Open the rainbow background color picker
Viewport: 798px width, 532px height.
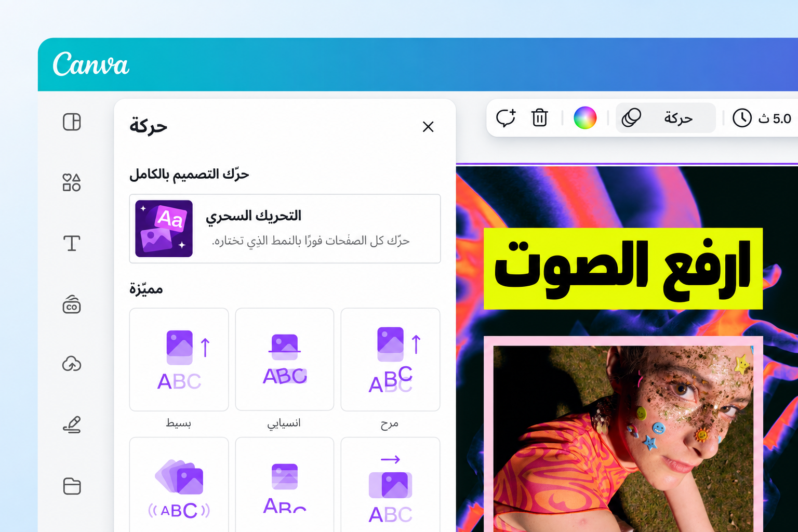[585, 118]
